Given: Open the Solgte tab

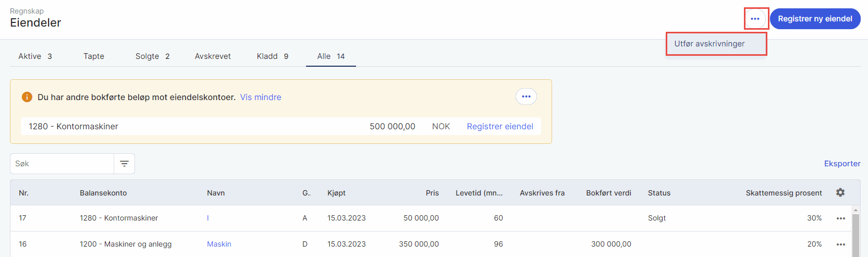Looking at the screenshot, I should 152,56.
